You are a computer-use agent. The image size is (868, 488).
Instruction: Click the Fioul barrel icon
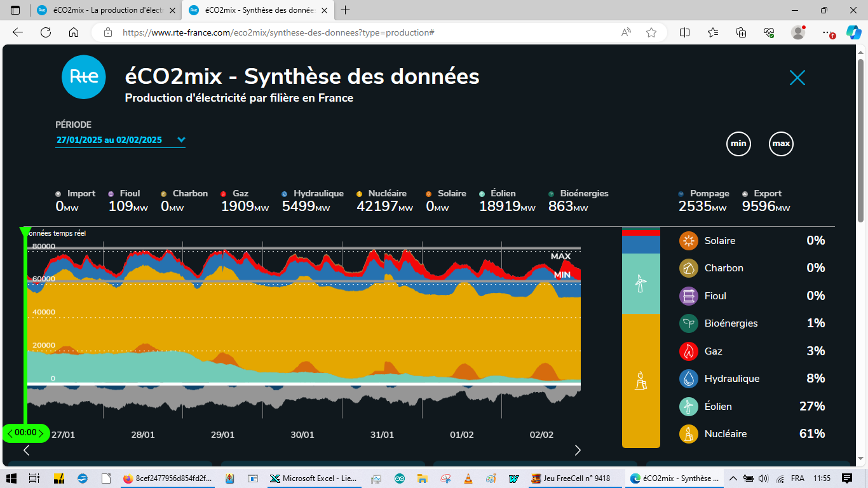(x=689, y=296)
